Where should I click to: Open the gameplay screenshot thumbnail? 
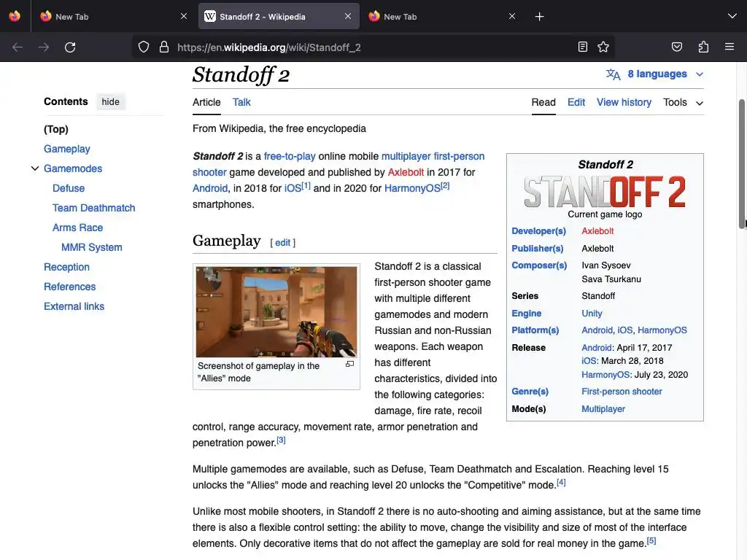(x=276, y=312)
